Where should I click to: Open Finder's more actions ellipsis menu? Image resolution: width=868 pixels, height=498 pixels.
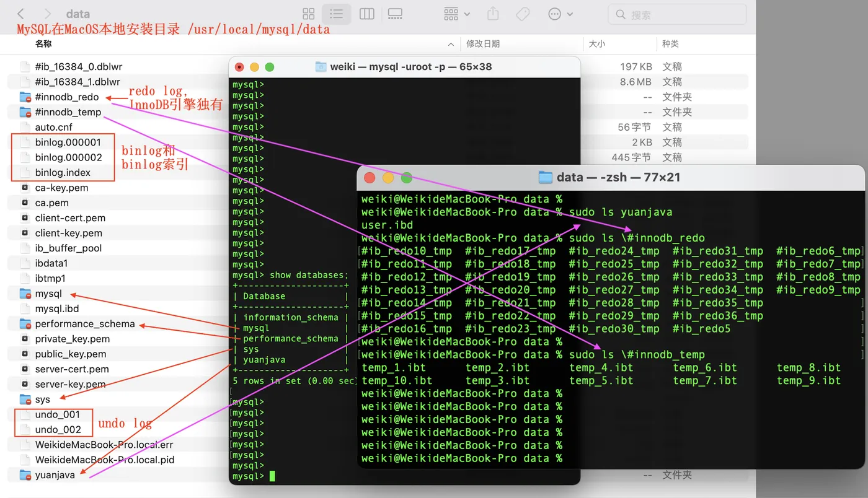pyautogui.click(x=560, y=14)
